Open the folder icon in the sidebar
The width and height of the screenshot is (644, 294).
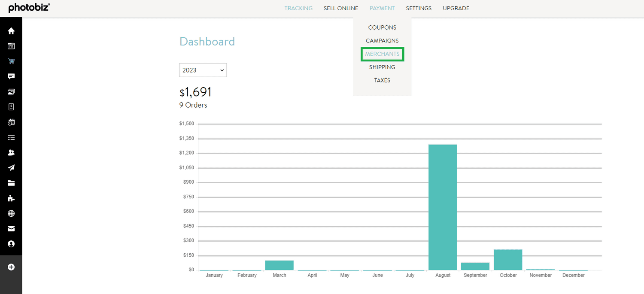coord(11,183)
